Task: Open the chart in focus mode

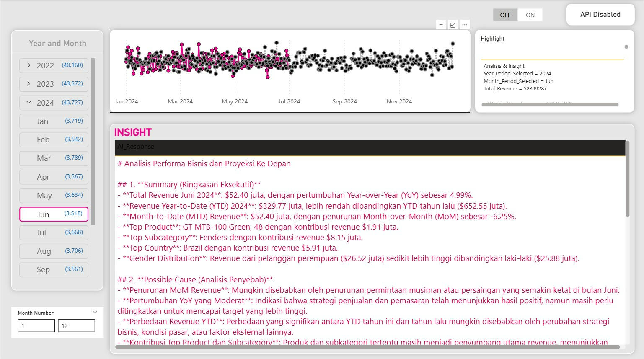Action: click(x=453, y=25)
